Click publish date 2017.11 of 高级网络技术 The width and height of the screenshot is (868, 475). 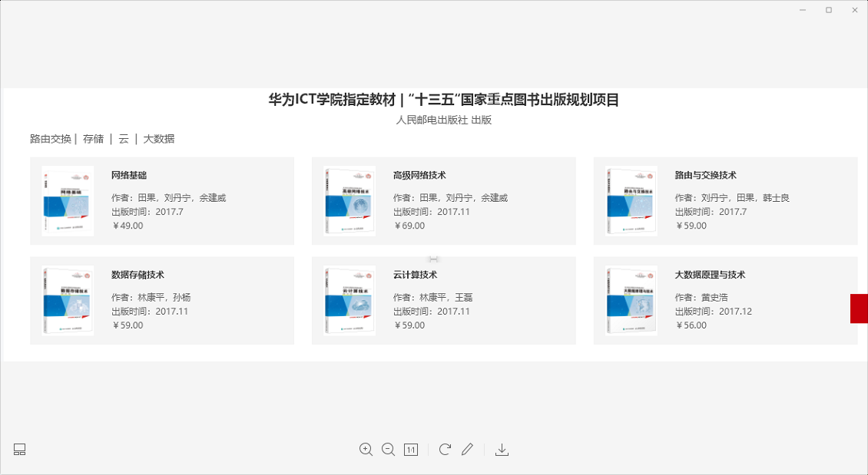[x=432, y=212]
